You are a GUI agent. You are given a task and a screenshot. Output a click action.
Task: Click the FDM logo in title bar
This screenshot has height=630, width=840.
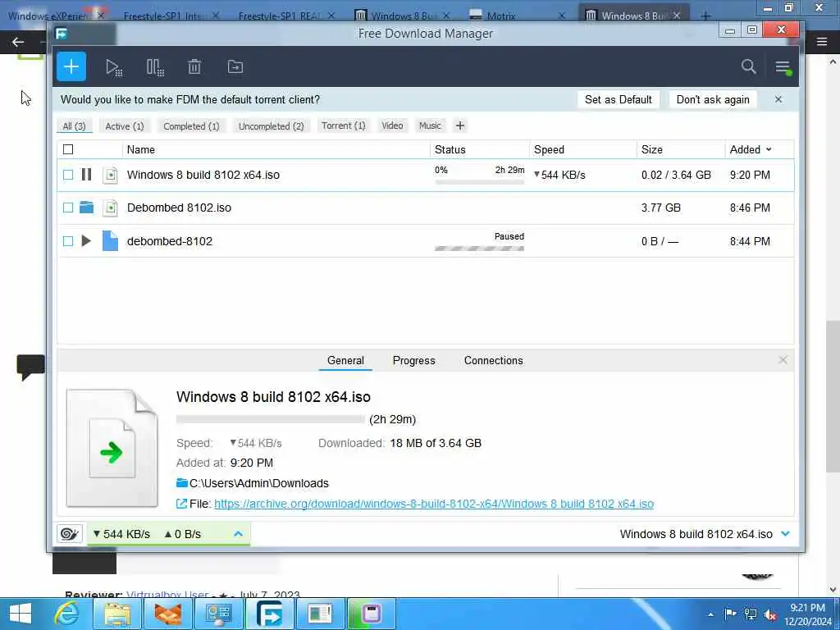61,34
